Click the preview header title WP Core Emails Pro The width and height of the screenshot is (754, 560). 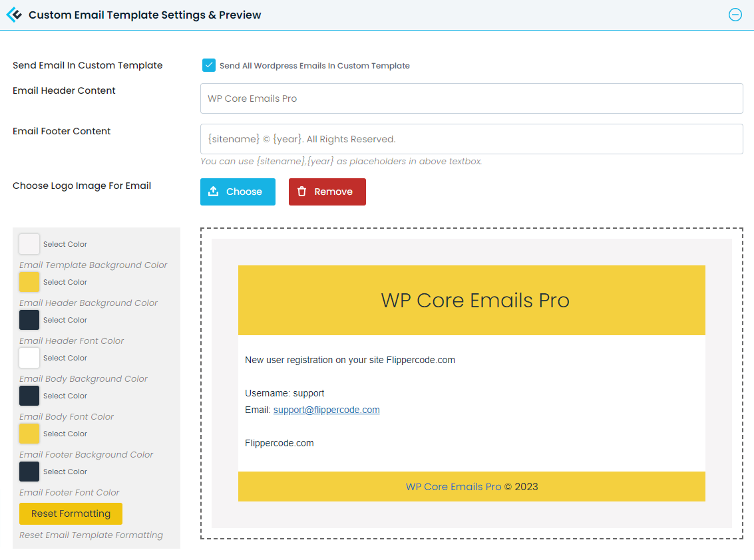coord(475,301)
